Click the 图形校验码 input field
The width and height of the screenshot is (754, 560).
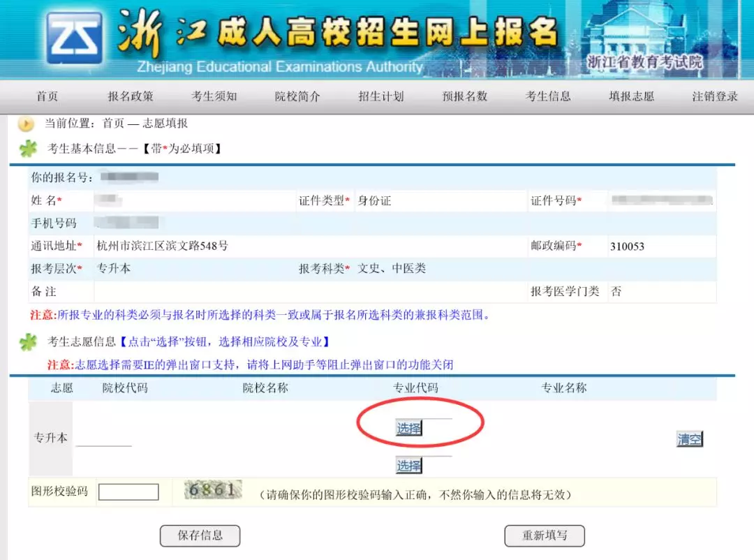pos(129,492)
